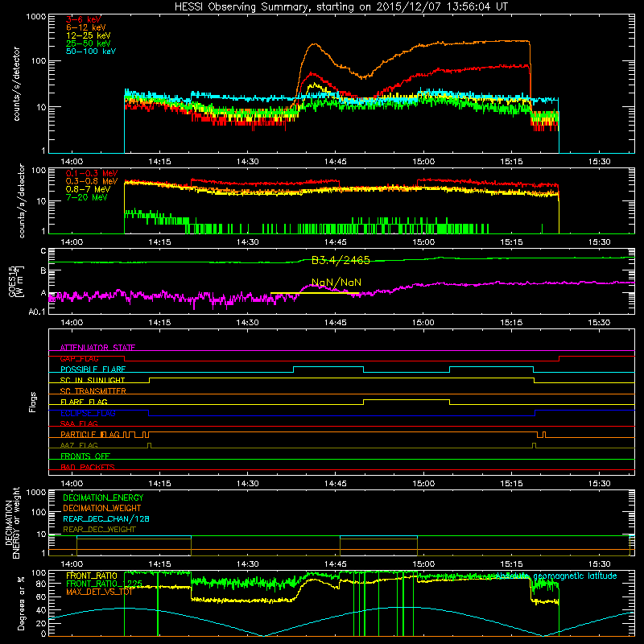Click the Absolute geomagnetic latitude label

pyautogui.click(x=556, y=576)
